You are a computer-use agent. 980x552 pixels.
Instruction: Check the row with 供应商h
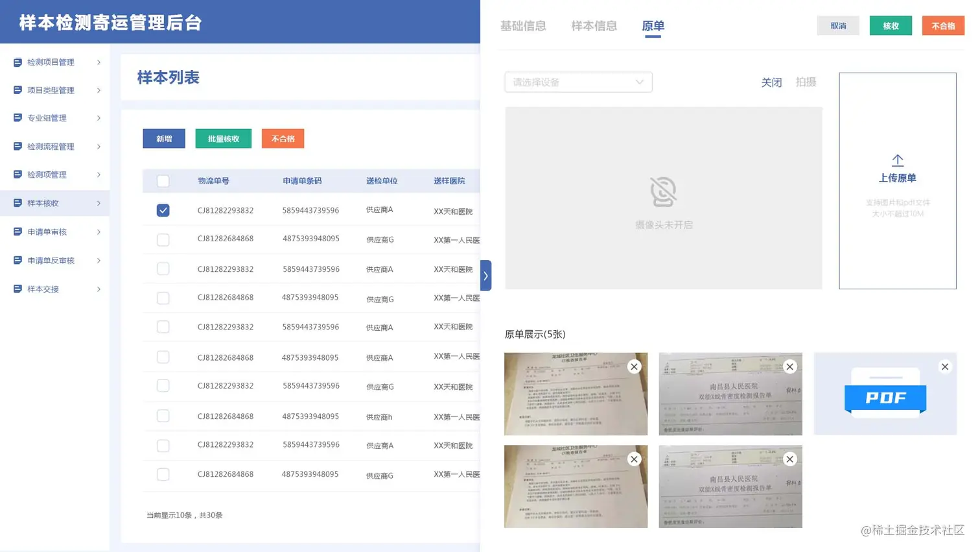tap(163, 416)
